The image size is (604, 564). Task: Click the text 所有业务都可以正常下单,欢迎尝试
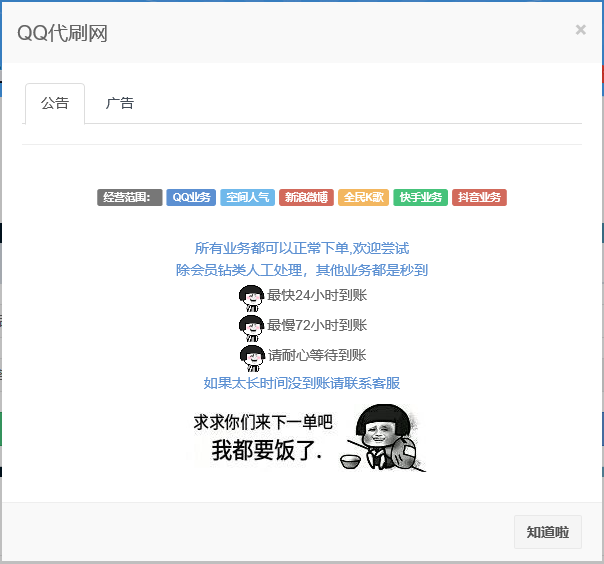(x=302, y=248)
